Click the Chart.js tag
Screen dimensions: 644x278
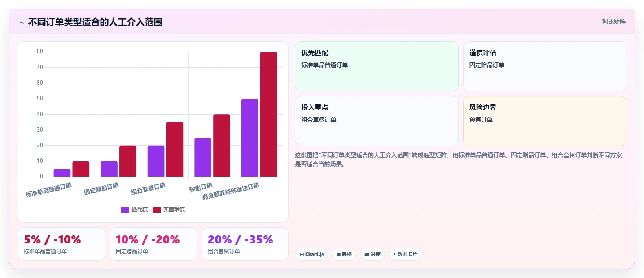[x=311, y=254]
